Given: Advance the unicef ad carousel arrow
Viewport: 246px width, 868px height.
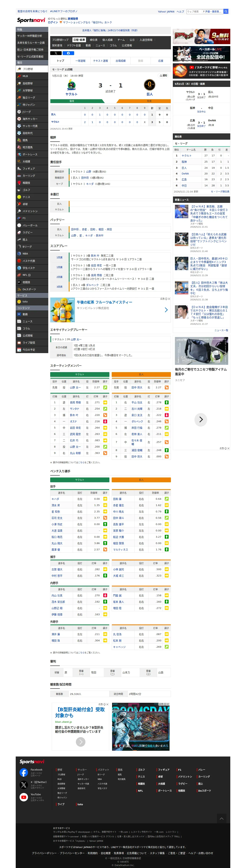Looking at the screenshot, I should 201,420.
